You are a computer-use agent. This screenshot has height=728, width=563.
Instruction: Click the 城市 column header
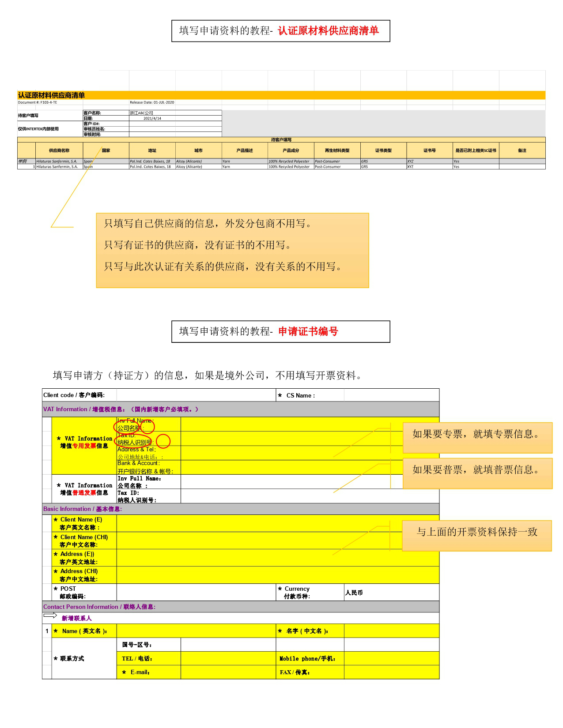pyautogui.click(x=199, y=150)
